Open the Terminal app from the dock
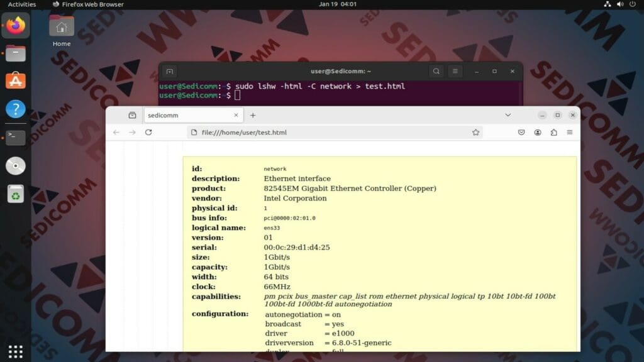This screenshot has width=644, height=362. pos(15,137)
